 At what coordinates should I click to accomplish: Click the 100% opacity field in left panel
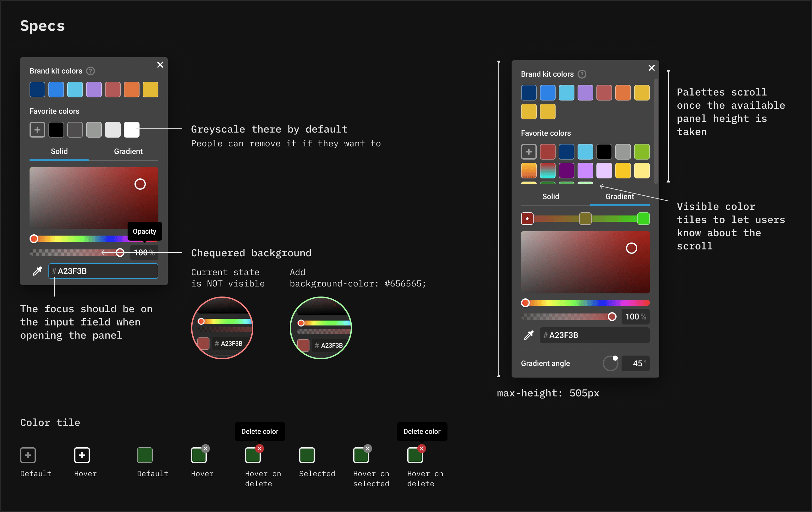click(x=144, y=253)
